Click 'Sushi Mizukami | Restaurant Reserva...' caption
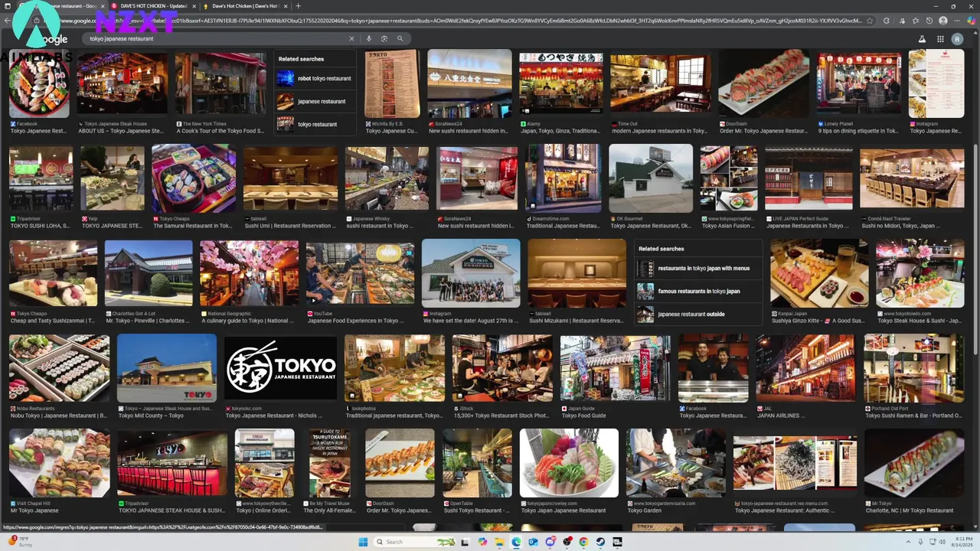 point(577,321)
